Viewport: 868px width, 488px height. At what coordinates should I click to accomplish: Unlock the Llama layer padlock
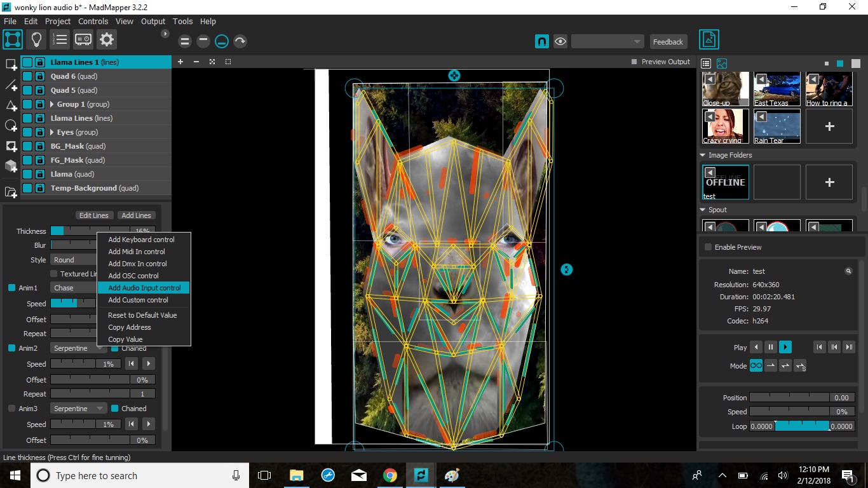point(39,173)
